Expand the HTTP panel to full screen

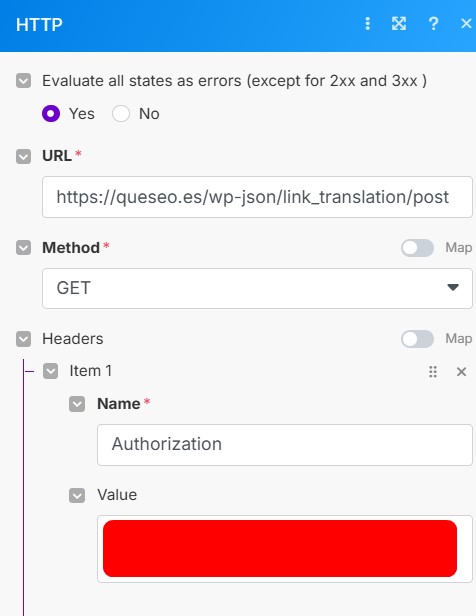399,24
